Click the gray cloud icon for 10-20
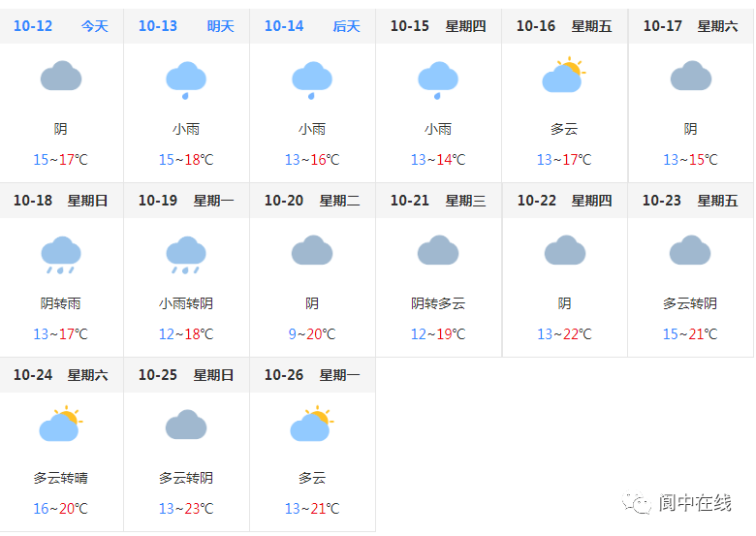 (312, 250)
